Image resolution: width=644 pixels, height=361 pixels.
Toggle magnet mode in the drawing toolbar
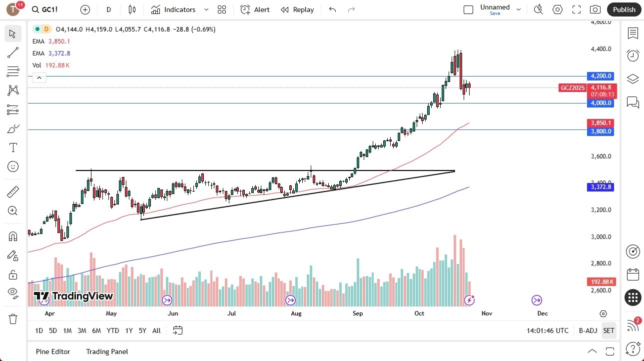(12, 235)
